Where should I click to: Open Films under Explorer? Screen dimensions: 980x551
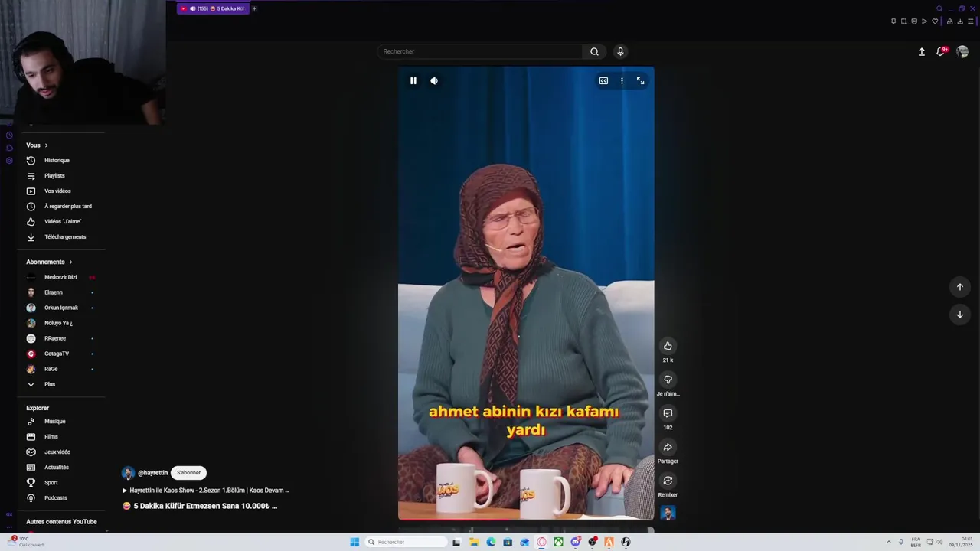click(x=51, y=437)
